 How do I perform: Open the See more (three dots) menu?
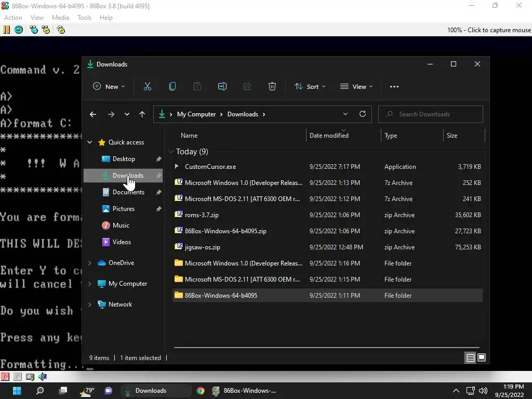394,87
